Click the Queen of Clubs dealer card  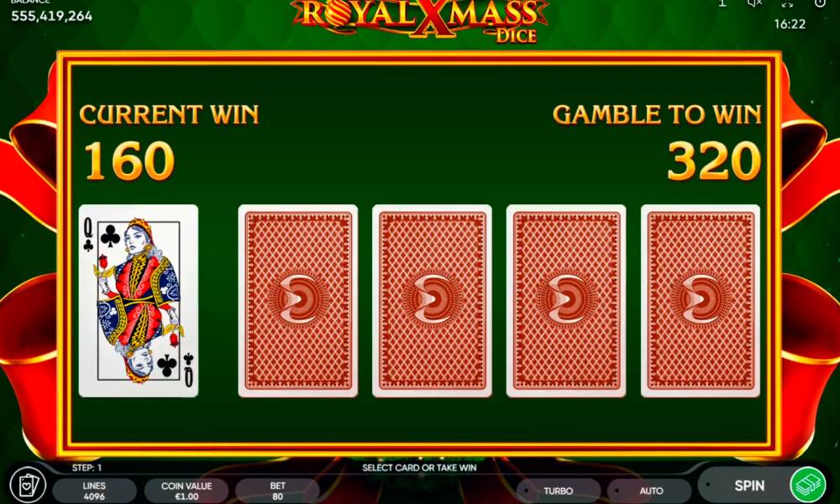[x=139, y=301]
